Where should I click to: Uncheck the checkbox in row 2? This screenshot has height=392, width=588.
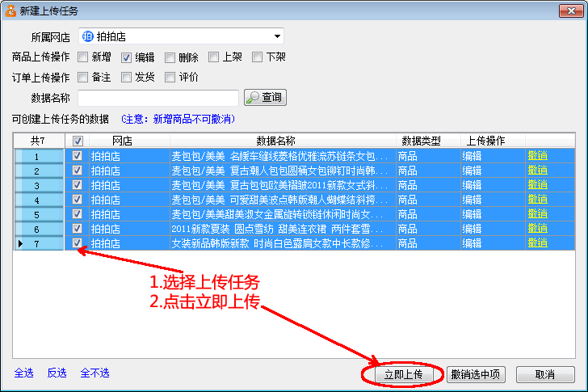coord(77,170)
